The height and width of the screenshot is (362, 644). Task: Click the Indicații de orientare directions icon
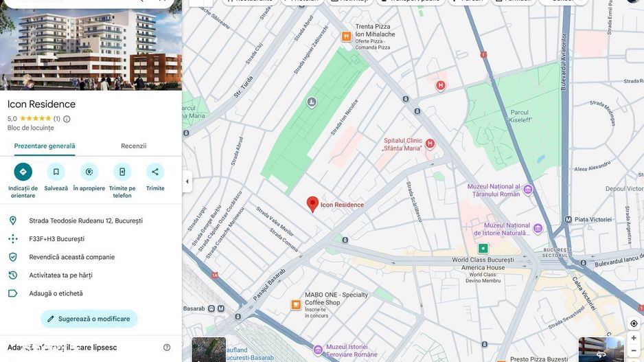(23, 172)
